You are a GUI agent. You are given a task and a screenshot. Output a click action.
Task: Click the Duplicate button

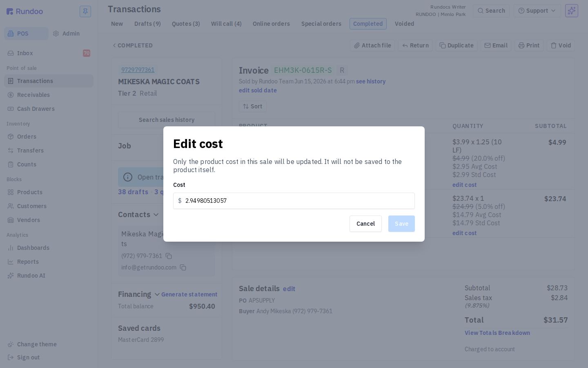pos(457,45)
